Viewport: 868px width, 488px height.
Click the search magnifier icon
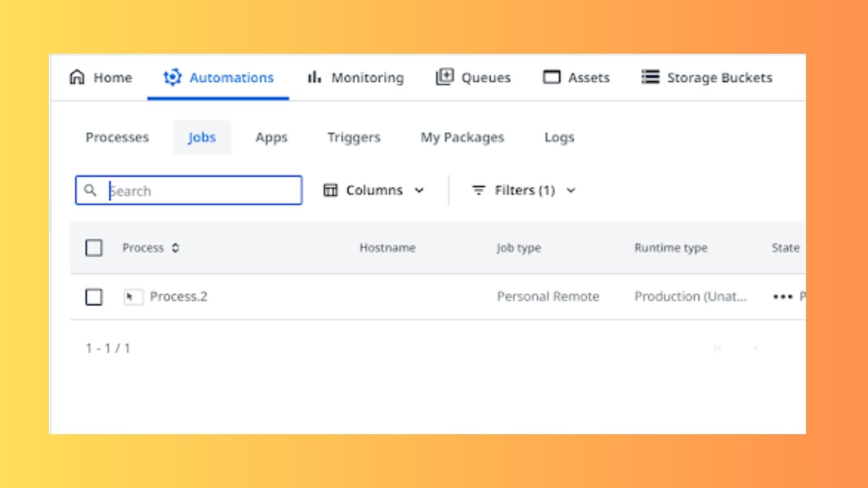point(90,190)
